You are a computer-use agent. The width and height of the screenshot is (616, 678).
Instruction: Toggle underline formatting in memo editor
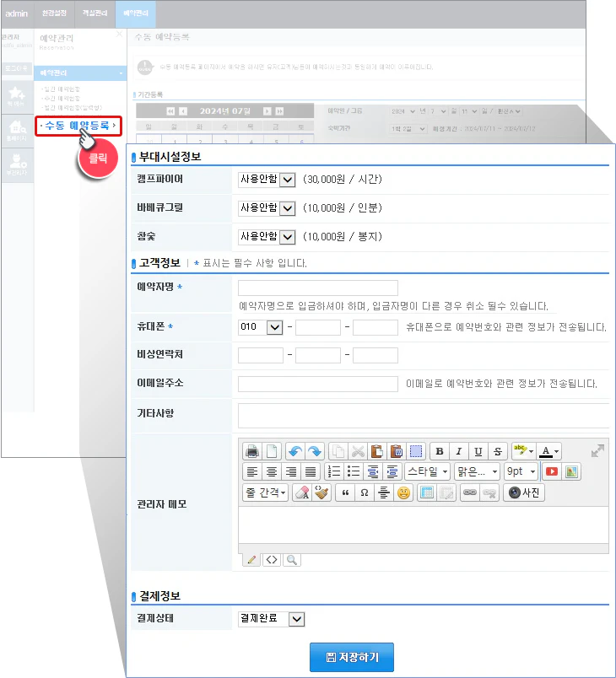point(478,451)
